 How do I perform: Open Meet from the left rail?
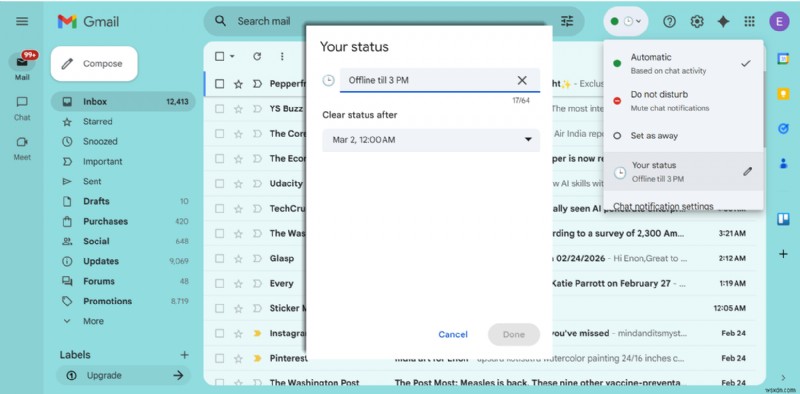(x=22, y=149)
